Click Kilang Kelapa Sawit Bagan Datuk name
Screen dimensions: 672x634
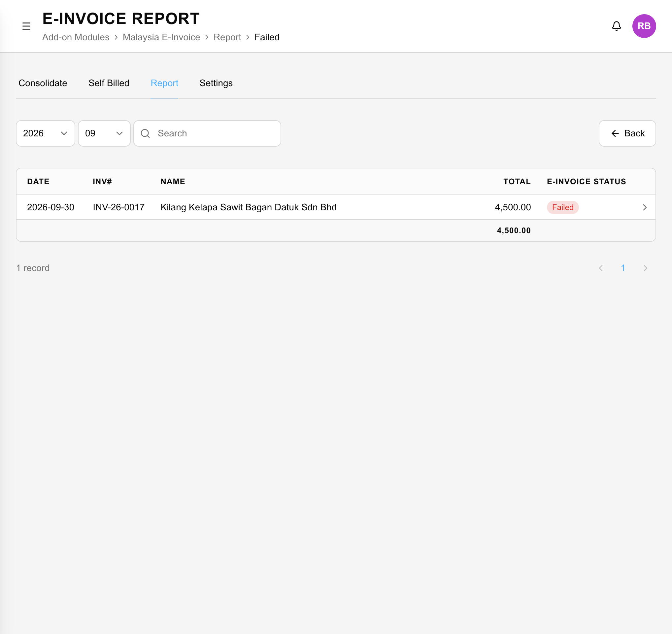tap(249, 207)
